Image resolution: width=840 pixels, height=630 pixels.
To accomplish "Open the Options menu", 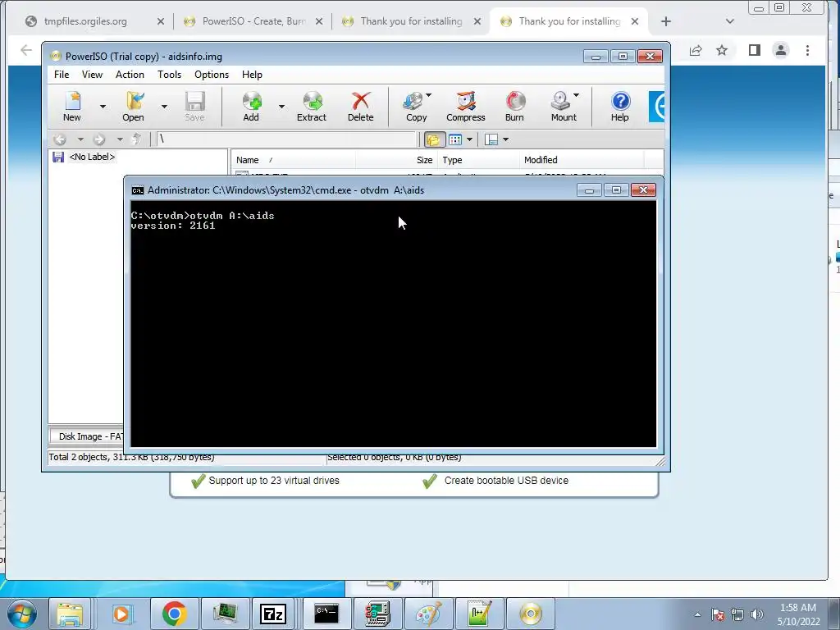I will pos(212,75).
